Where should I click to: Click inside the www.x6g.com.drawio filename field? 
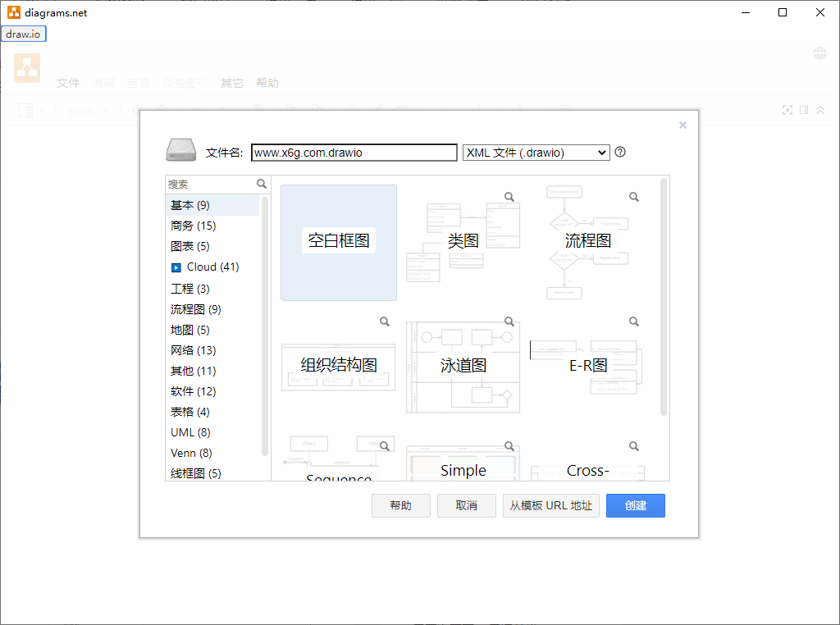click(x=354, y=152)
